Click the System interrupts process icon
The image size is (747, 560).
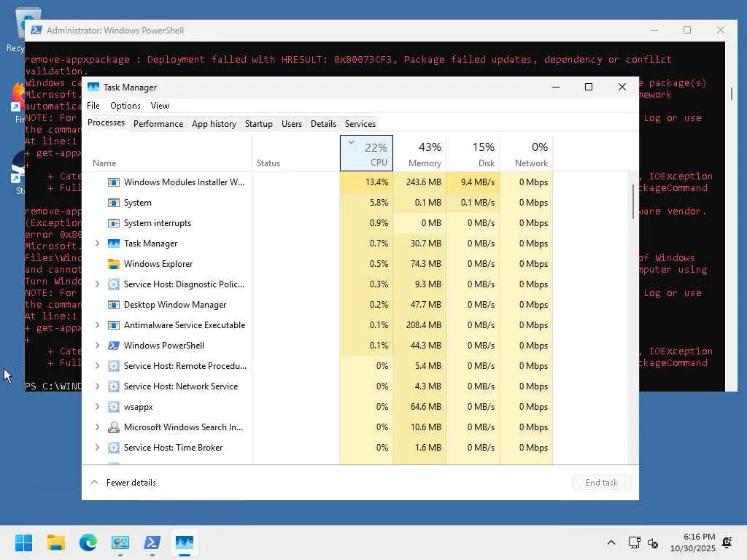pyautogui.click(x=113, y=223)
